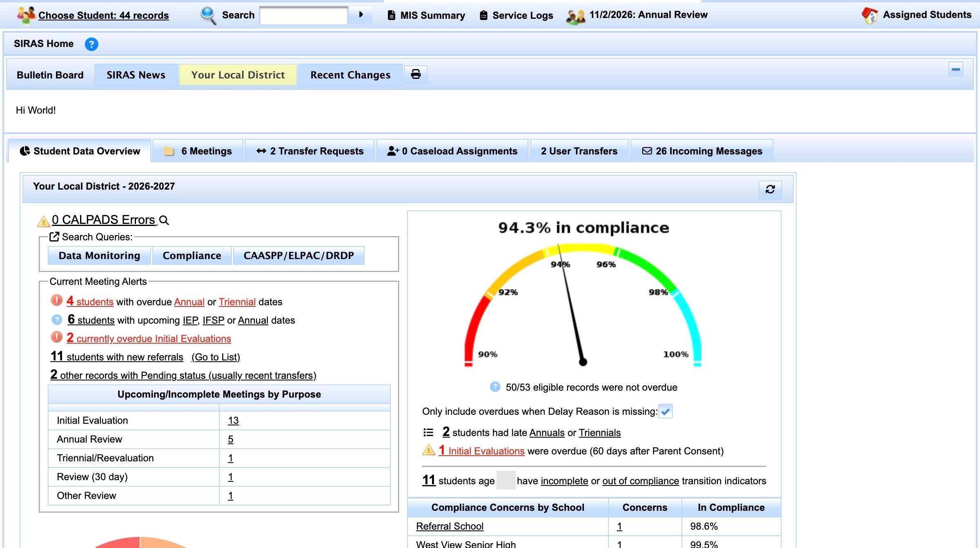This screenshot has width=980, height=548.
Task: Click the Assigned Students house icon
Action: point(870,15)
